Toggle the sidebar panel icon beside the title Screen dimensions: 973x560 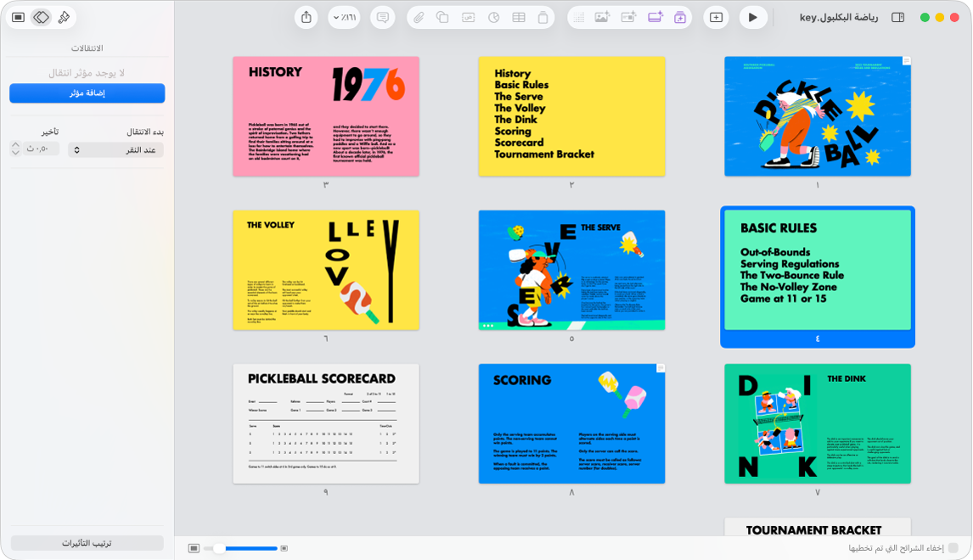point(898,17)
